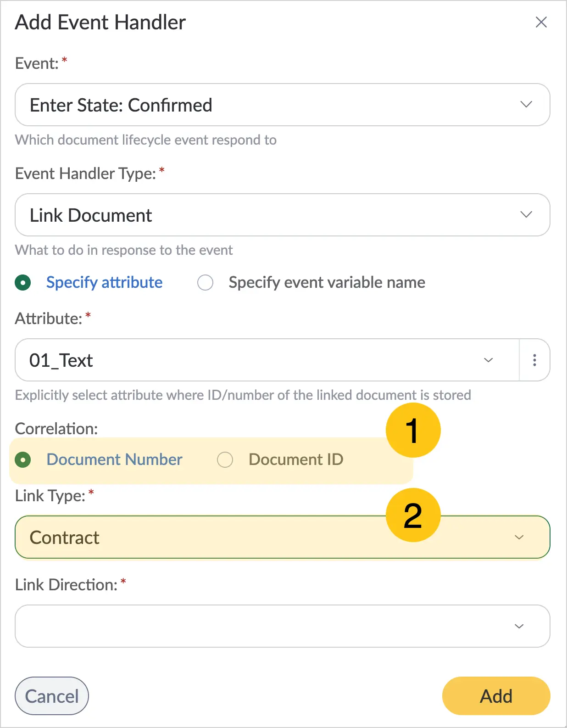Open the empty Link Direction dropdown

pyautogui.click(x=283, y=626)
